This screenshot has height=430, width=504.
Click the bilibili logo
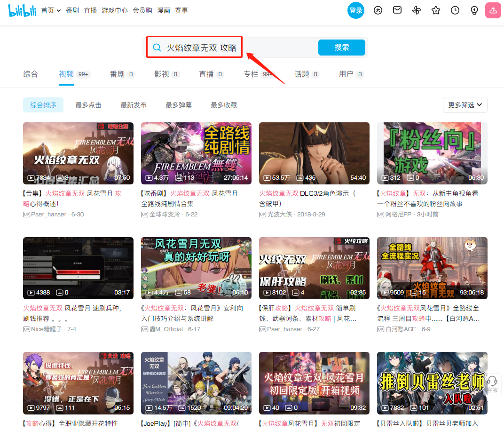[22, 10]
